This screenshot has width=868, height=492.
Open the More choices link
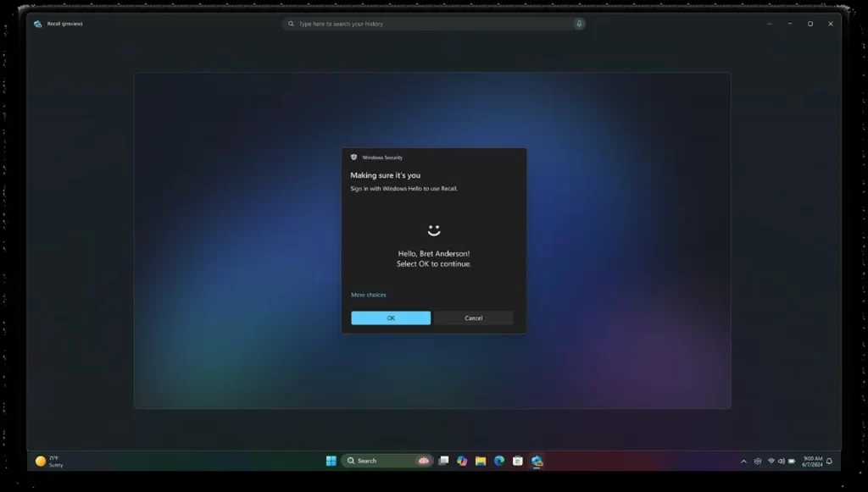369,295
